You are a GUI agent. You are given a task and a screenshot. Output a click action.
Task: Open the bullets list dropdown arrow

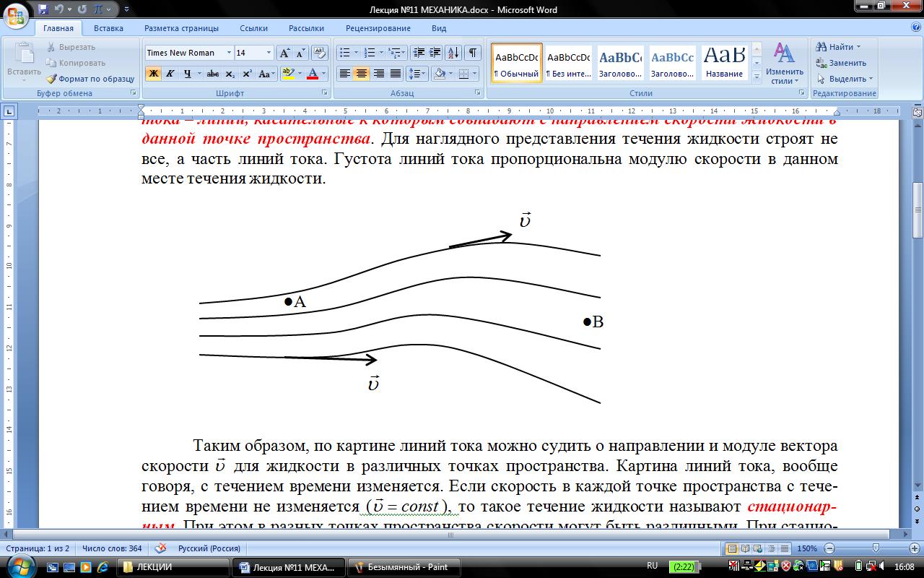tap(356, 53)
